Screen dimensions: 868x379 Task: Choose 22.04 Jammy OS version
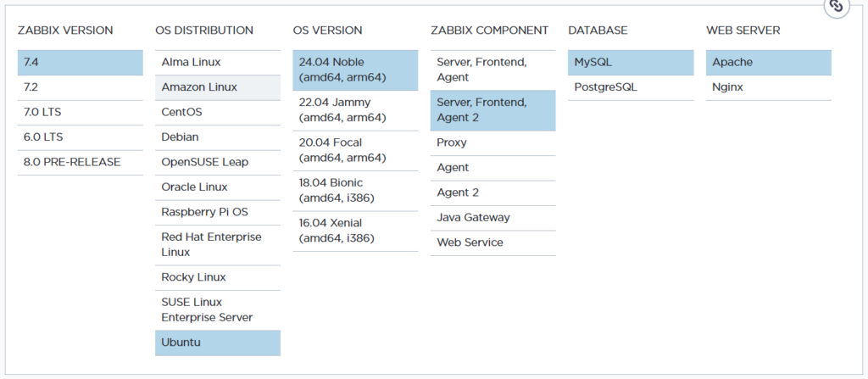[x=354, y=109]
